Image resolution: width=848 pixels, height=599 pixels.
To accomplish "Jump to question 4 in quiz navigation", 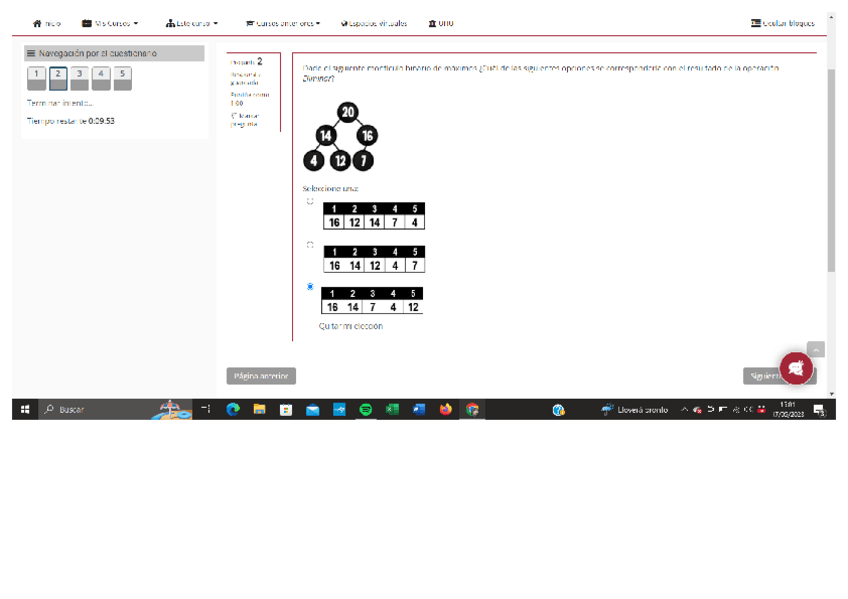I will [101, 77].
